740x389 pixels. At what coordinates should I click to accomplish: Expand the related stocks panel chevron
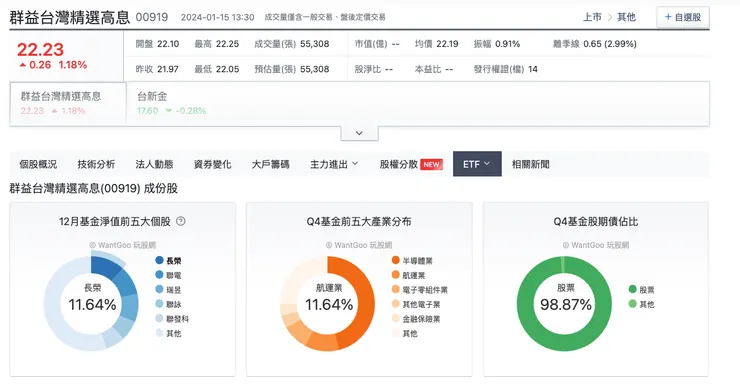[359, 133]
